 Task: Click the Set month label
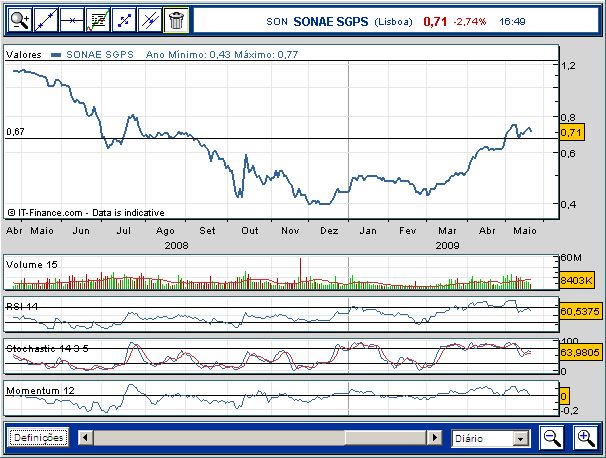coord(207,231)
